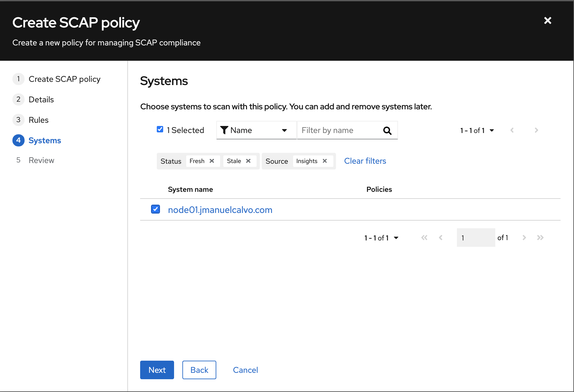Uncheck the node01.jmanuelcalvo.com row checkbox
Image resolution: width=574 pixels, height=392 pixels.
[x=155, y=209]
